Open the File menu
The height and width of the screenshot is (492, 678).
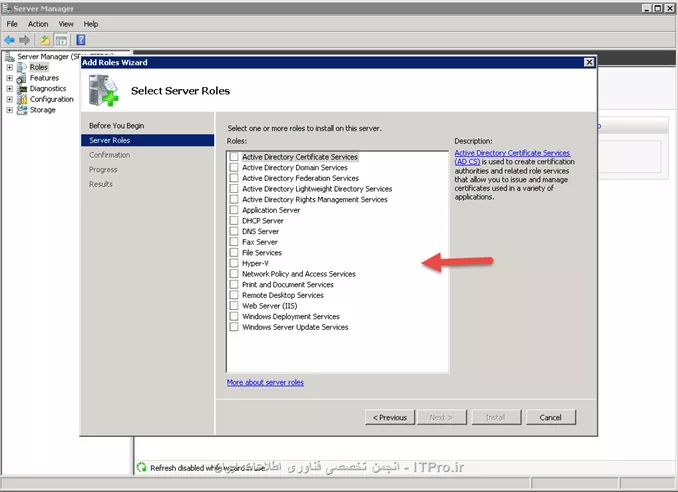click(x=12, y=24)
